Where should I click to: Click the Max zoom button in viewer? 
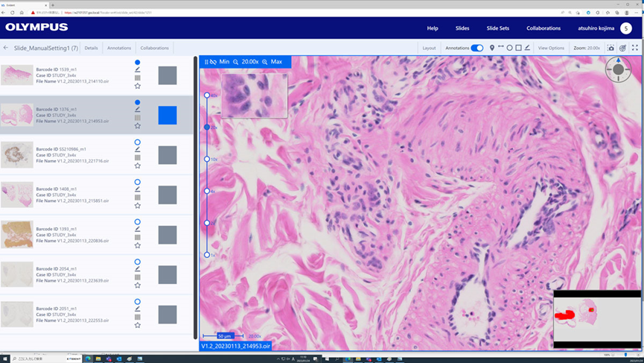pos(272,62)
